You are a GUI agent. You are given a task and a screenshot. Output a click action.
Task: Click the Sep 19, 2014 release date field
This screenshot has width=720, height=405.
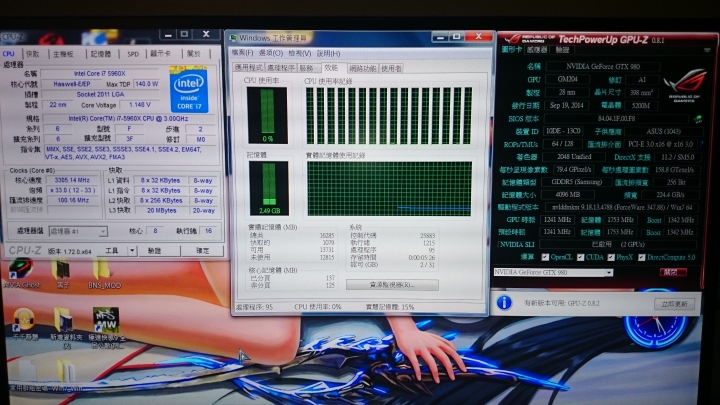click(x=567, y=106)
